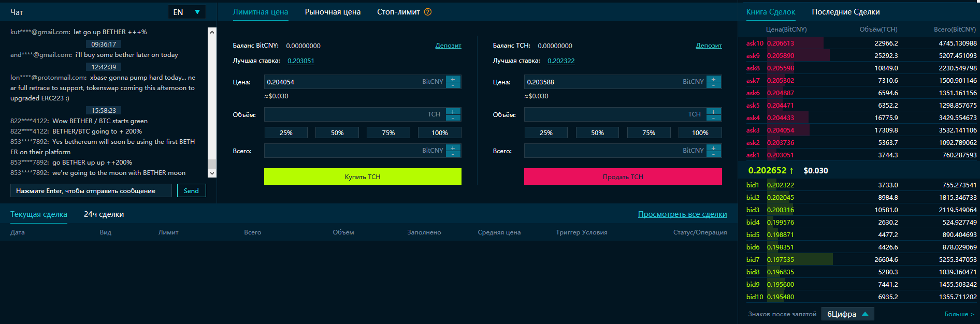Viewport: 980px width, 324px height.
Task: Choose 50% volume in the buy form
Action: tap(337, 133)
